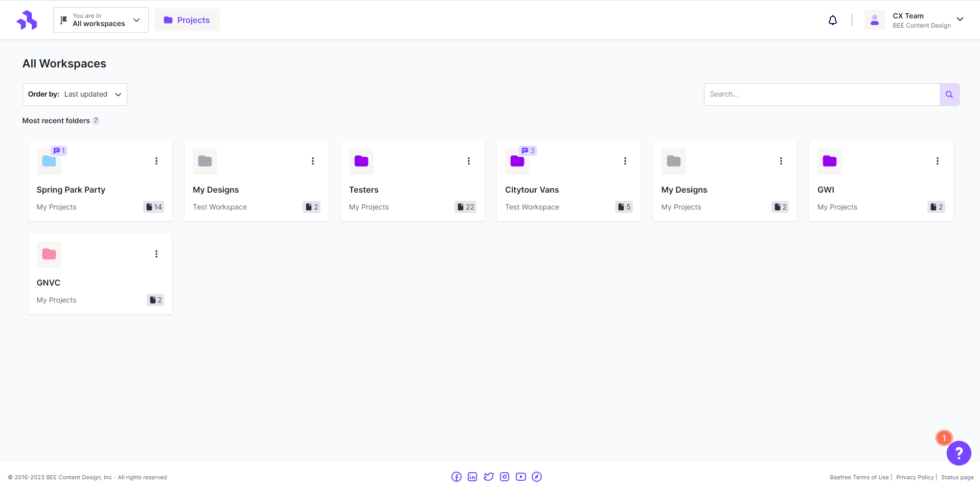Visit the Twitter page icon
This screenshot has height=490, width=980.
[x=489, y=477]
